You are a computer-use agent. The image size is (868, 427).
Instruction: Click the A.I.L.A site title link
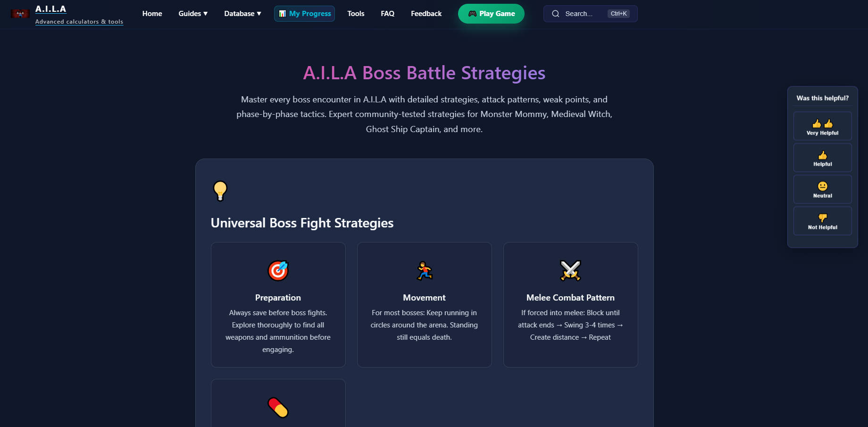(50, 9)
